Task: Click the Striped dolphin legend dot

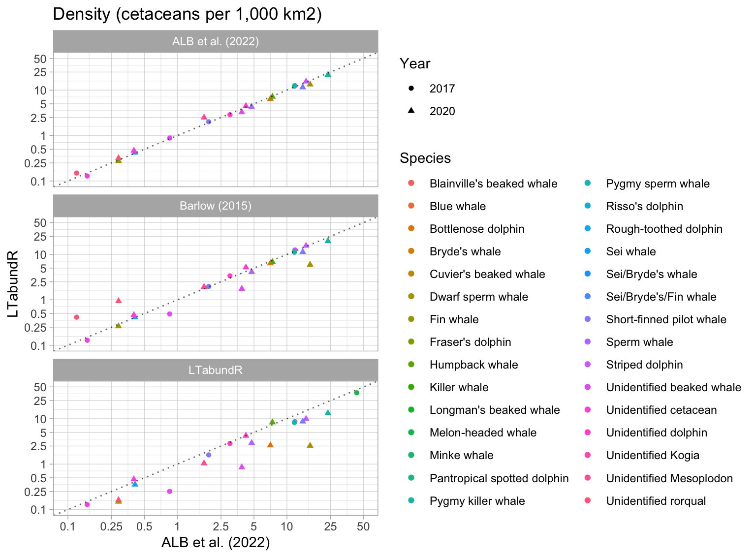Action: (x=588, y=365)
